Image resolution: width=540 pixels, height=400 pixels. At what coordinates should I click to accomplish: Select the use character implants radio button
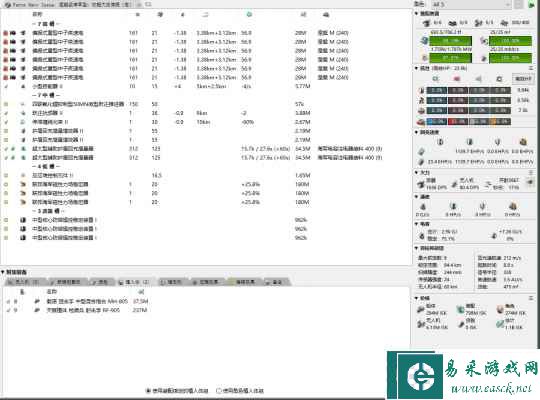pos(218,391)
